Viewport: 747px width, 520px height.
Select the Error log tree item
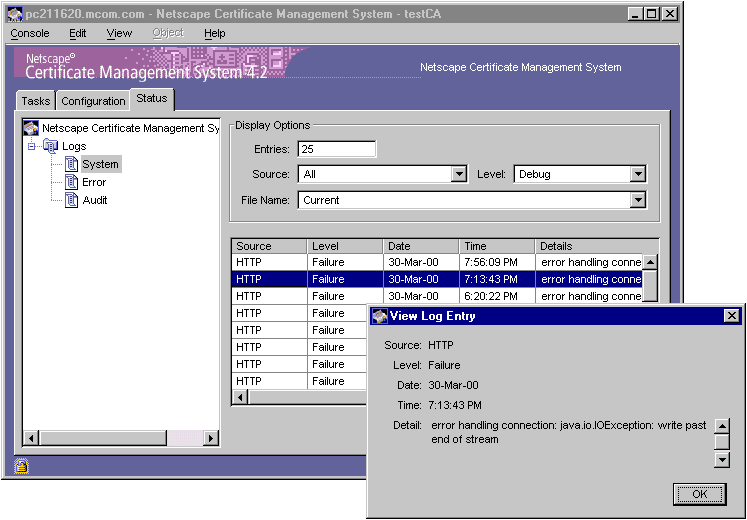tap(94, 182)
